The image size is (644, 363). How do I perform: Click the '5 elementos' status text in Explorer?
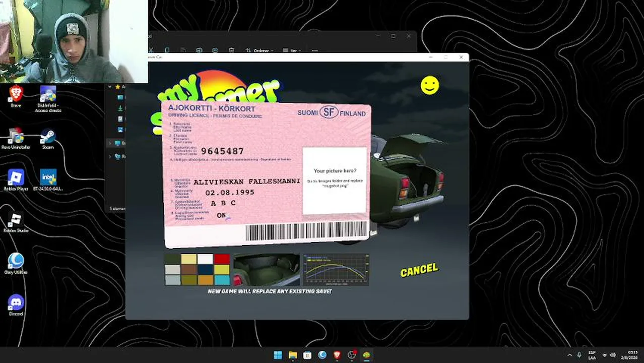117,208
